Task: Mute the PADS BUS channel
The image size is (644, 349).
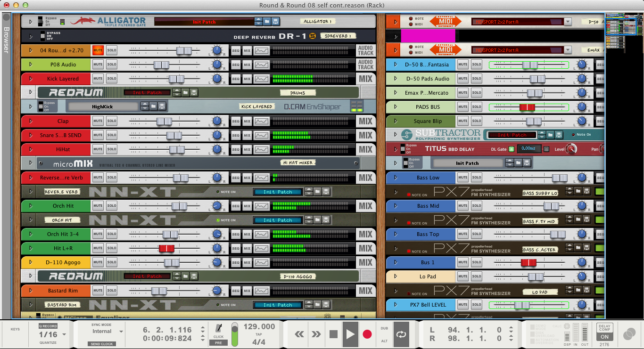Action: [463, 107]
